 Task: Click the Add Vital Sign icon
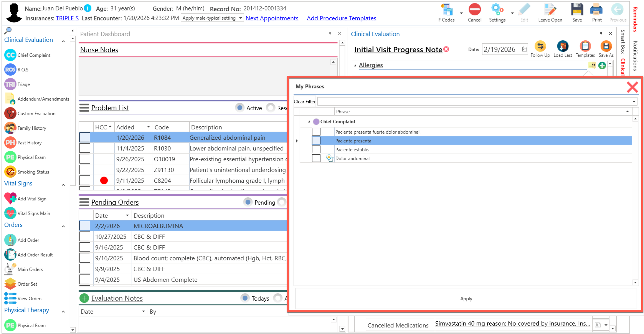[x=11, y=199]
